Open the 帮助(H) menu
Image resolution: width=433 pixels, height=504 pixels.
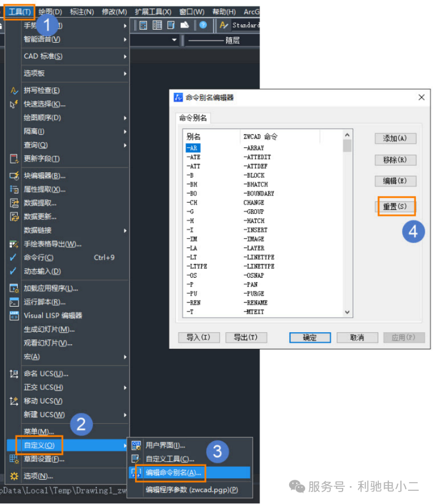[224, 12]
